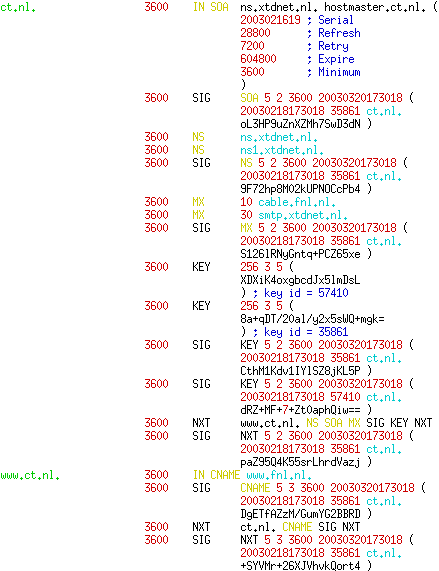Select the ns1.xtdnet.nl. nameserver entry
This screenshot has width=439, height=571.
coord(282,150)
